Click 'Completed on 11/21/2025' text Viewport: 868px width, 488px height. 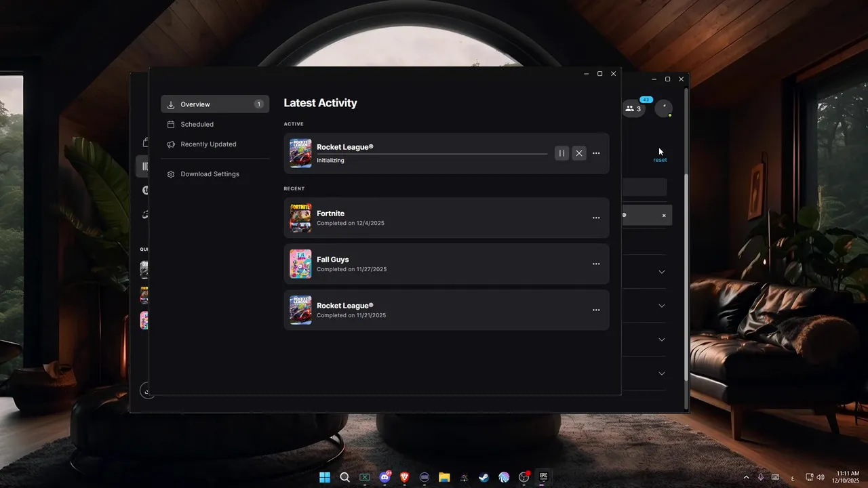pos(351,315)
